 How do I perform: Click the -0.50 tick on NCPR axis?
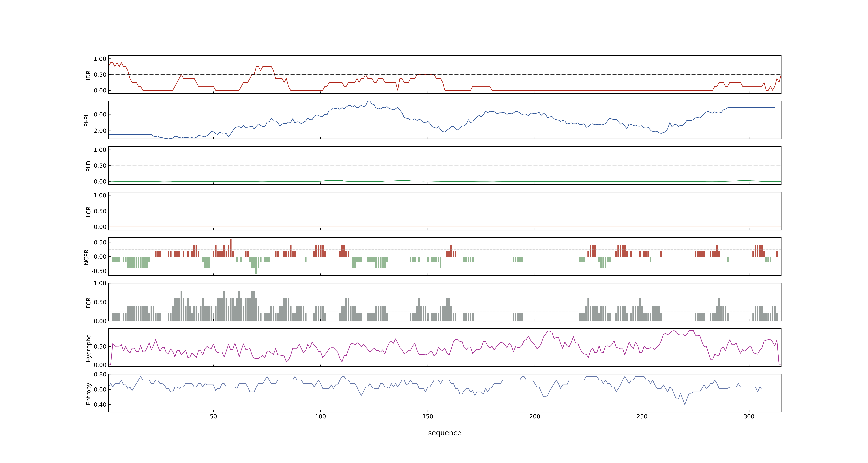[99, 271]
